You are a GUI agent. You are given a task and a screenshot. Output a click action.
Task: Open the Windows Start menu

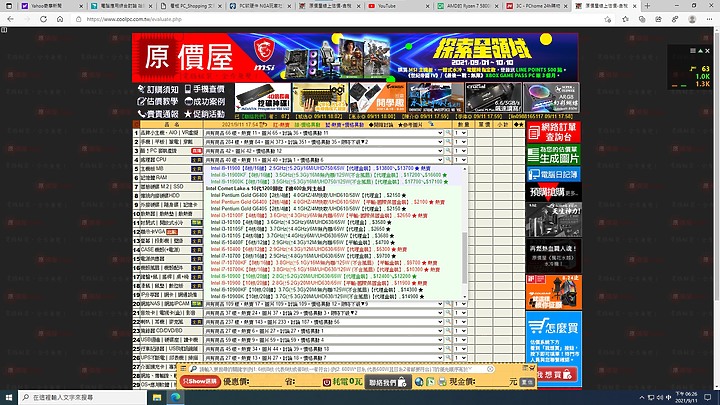pos(9,397)
